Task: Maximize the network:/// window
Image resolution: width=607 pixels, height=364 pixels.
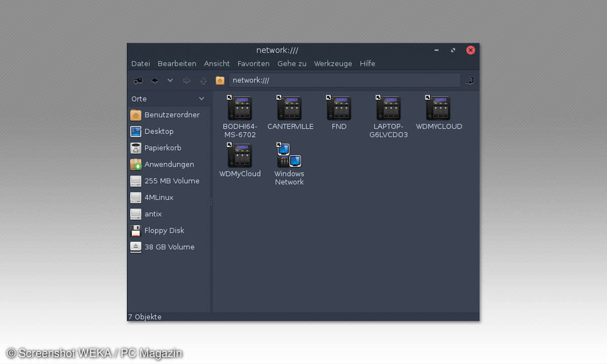Action: (x=453, y=50)
